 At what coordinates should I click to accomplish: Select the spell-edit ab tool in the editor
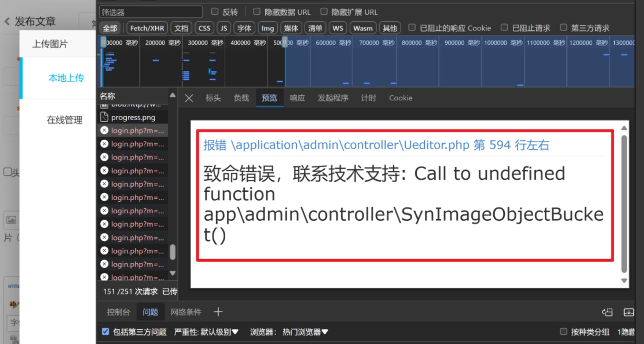pos(13,304)
